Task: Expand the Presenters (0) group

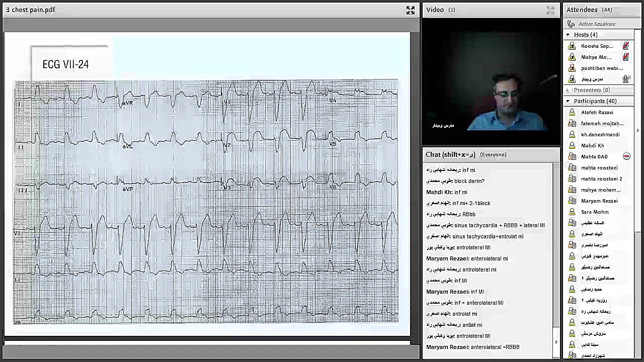Action: click(568, 90)
